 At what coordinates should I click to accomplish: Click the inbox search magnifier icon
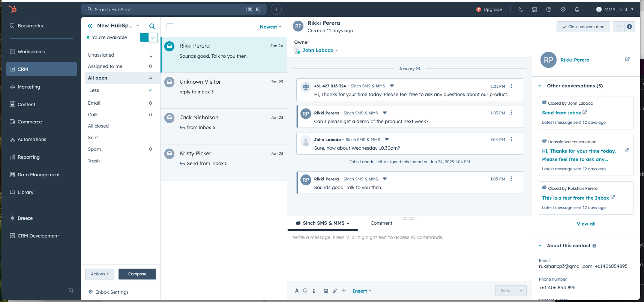pos(152,26)
